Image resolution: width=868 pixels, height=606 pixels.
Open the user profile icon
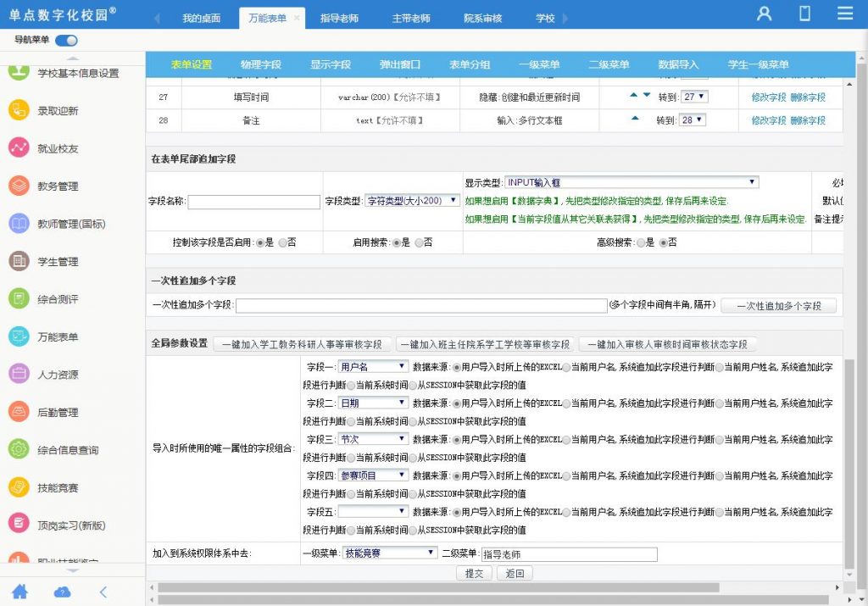pos(764,14)
